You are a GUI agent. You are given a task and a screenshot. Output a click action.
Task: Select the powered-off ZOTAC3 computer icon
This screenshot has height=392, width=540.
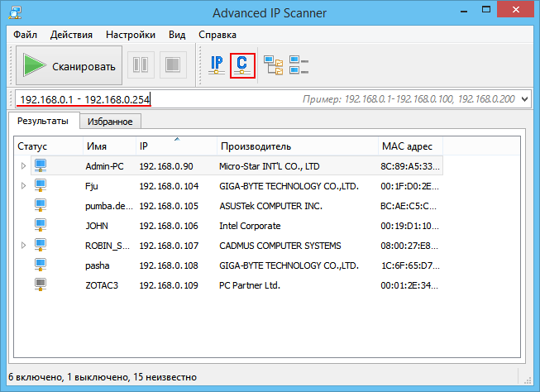41,285
